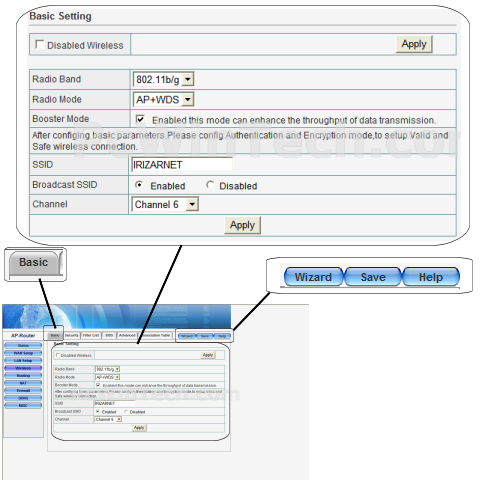Switch to Security tab in router page
The image size is (480, 480).
[x=71, y=335]
